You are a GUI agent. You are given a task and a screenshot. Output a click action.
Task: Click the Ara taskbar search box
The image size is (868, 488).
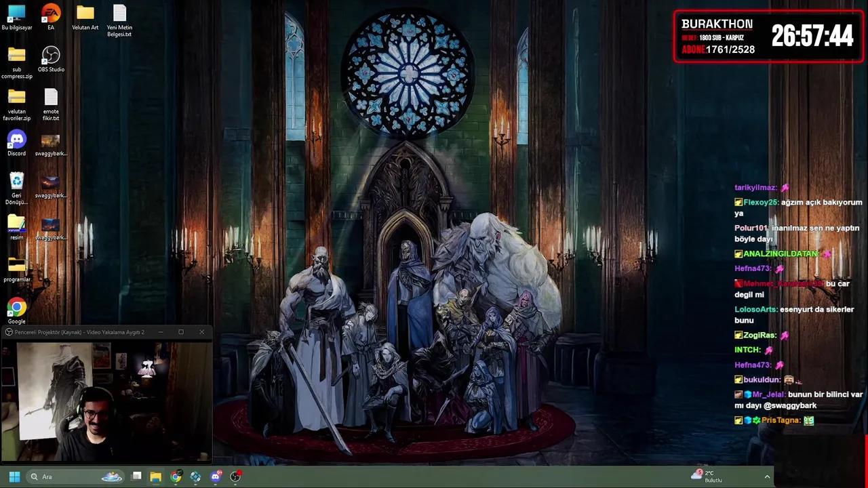tap(76, 476)
